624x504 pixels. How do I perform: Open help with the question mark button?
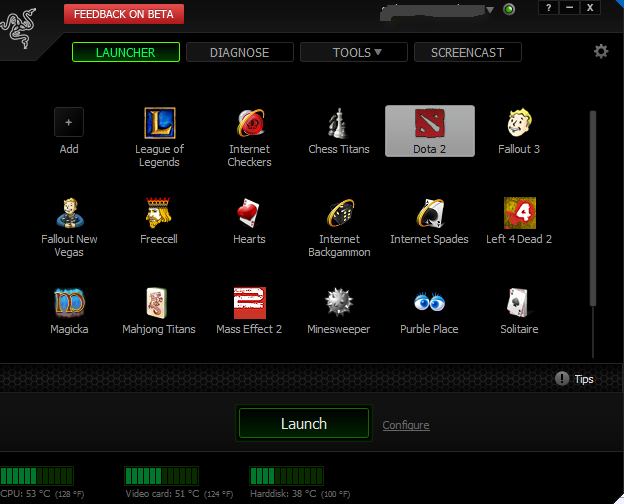[x=548, y=8]
